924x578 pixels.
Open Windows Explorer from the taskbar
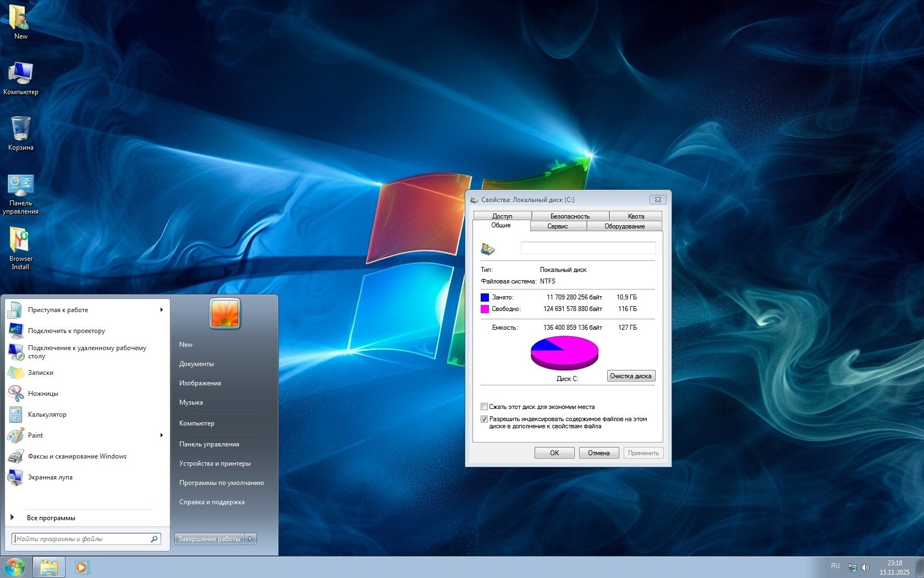pos(49,567)
